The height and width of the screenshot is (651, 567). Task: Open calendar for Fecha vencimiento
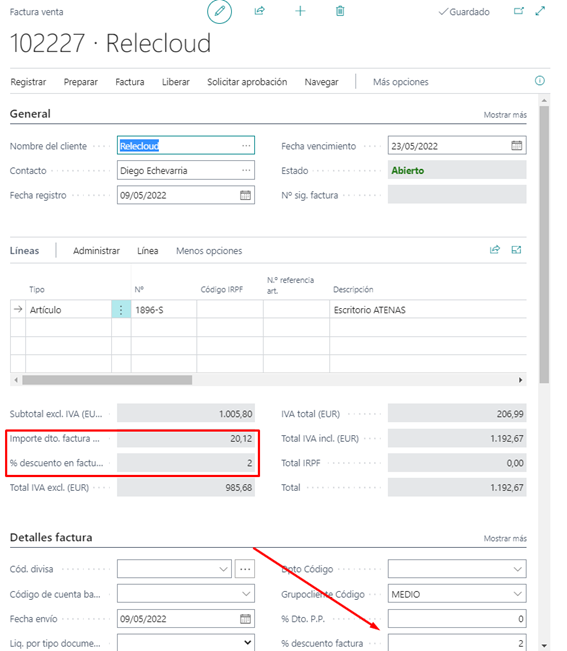pos(516,146)
